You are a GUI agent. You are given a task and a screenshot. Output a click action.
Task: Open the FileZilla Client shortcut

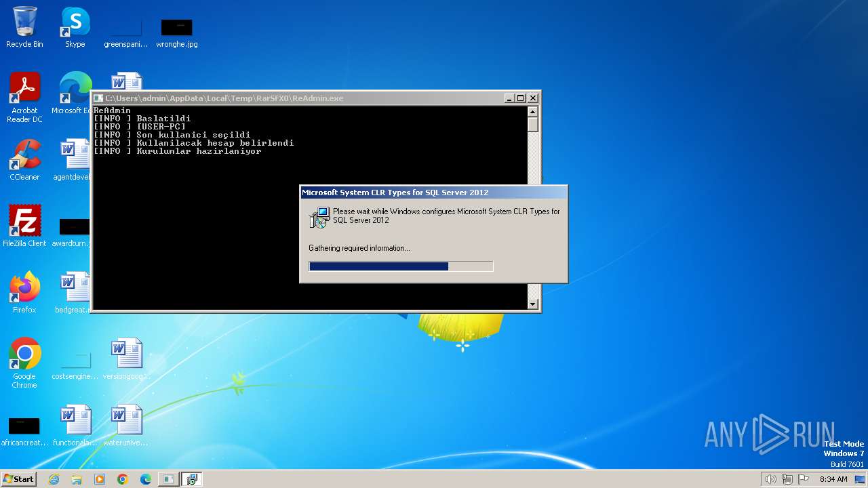(x=24, y=226)
